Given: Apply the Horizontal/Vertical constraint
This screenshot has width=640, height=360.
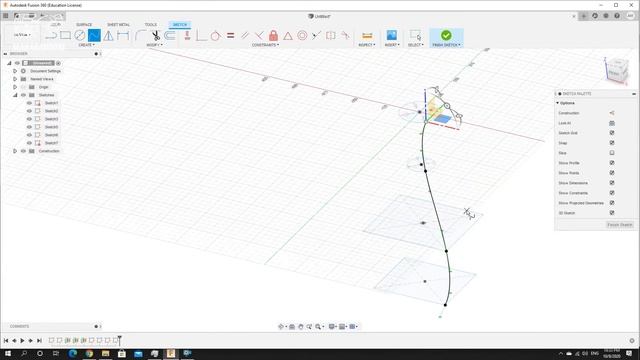Looking at the screenshot, I should click(x=187, y=36).
